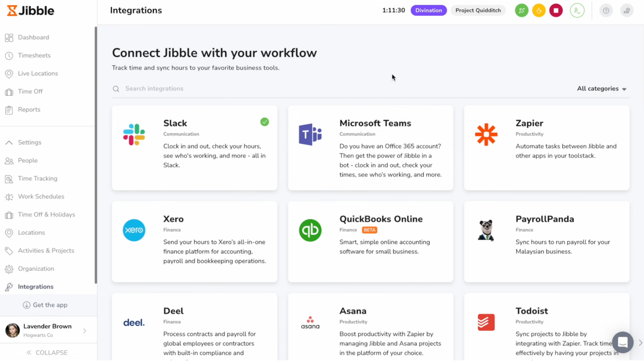Viewport: 644px width, 362px height.
Task: Click the Project Quidditch pill
Action: click(478, 10)
